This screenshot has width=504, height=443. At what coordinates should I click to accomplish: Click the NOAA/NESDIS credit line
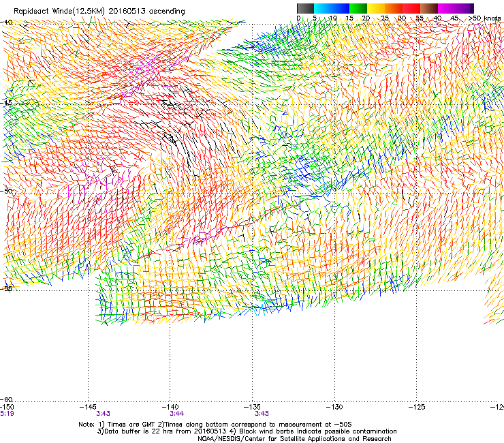click(294, 439)
